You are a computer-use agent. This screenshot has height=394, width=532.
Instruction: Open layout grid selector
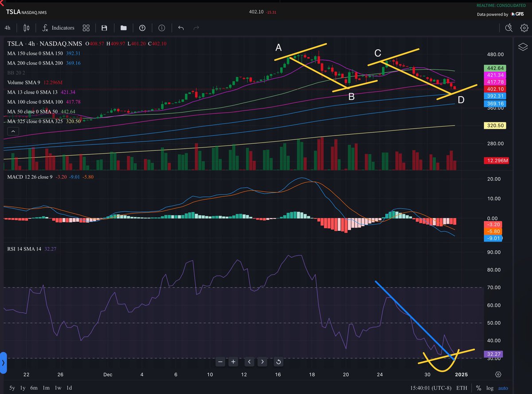tap(86, 28)
